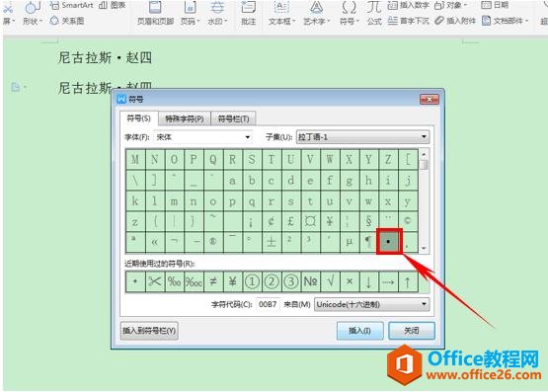This screenshot has height=392, width=548.
Task: Open the 来自 Unicode(十六进制) dropdown
Action: point(371,304)
